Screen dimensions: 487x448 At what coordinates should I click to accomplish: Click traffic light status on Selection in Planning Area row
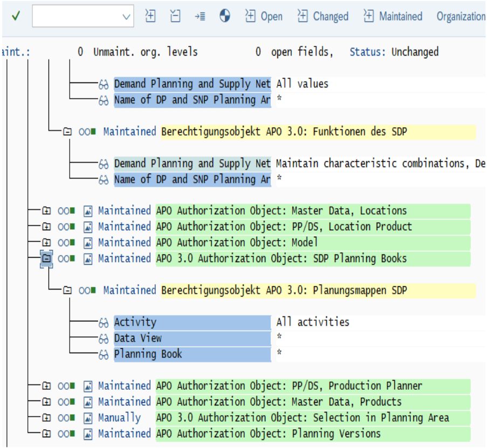click(x=66, y=418)
